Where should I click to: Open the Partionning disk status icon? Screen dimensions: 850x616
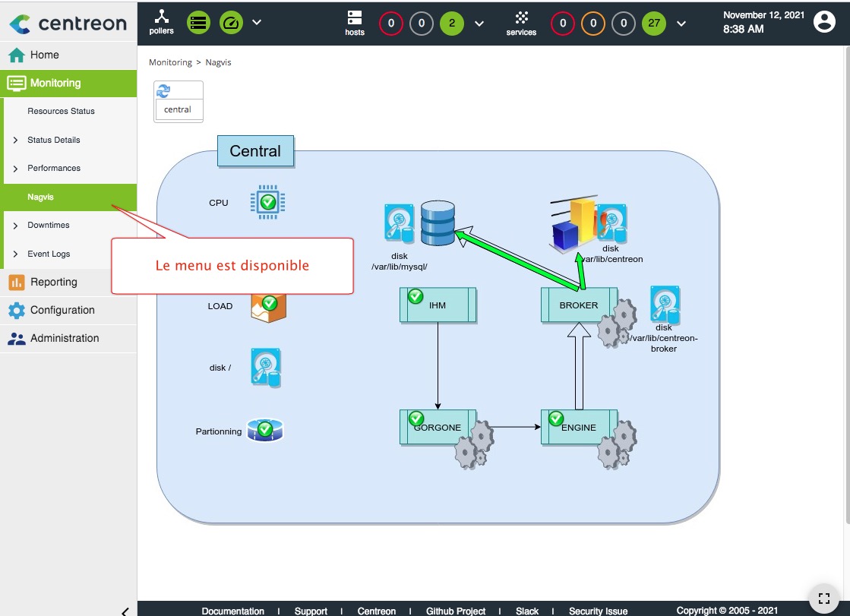264,431
